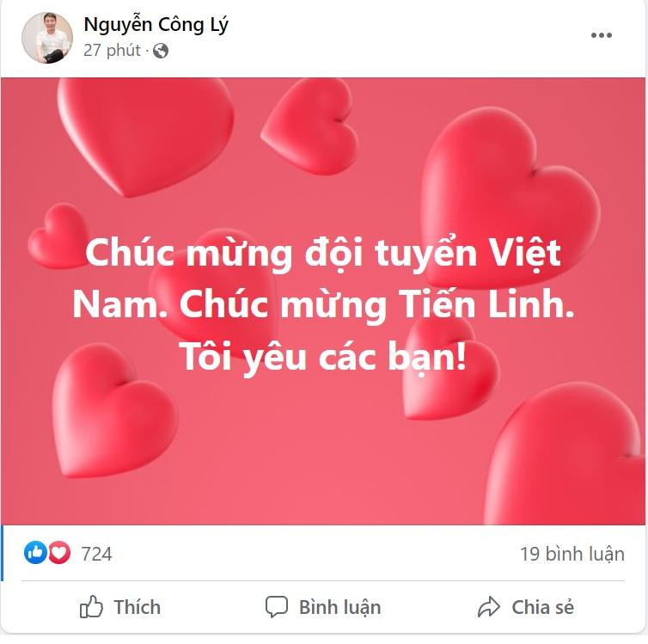Click the red heart reaction icon
Image resolution: width=648 pixels, height=644 pixels.
pyautogui.click(x=59, y=553)
